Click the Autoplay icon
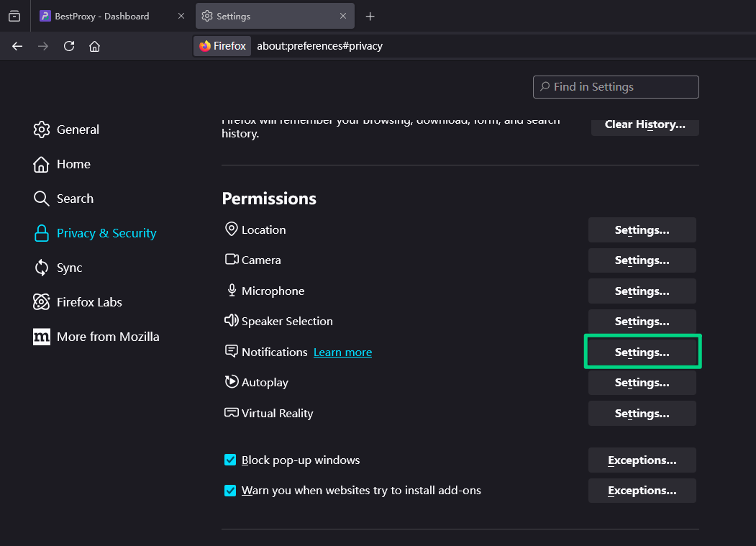756x546 pixels. [x=232, y=381]
